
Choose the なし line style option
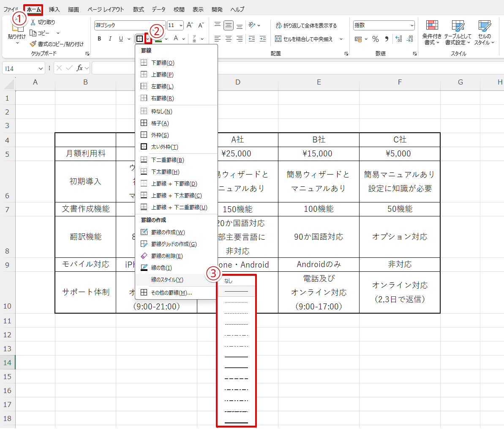[x=237, y=281]
